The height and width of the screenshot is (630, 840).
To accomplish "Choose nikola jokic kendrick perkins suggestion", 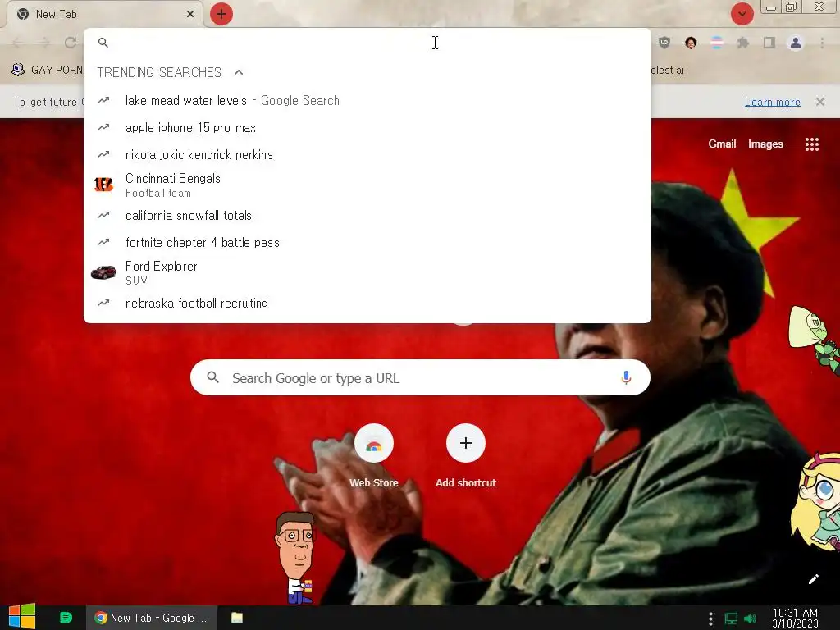I will (x=367, y=154).
